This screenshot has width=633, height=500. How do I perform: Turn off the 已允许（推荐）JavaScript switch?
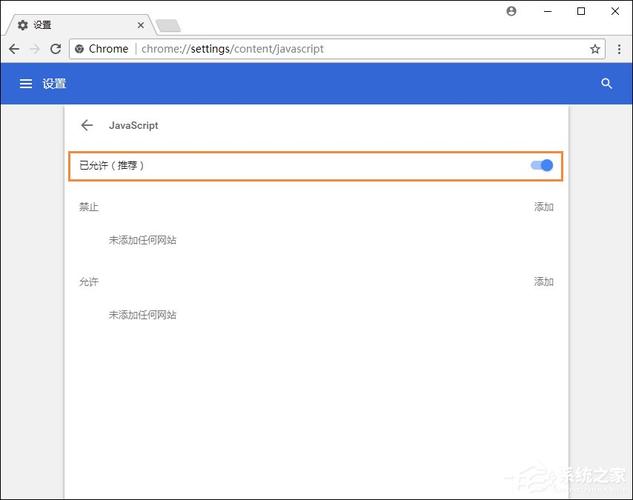(x=542, y=165)
